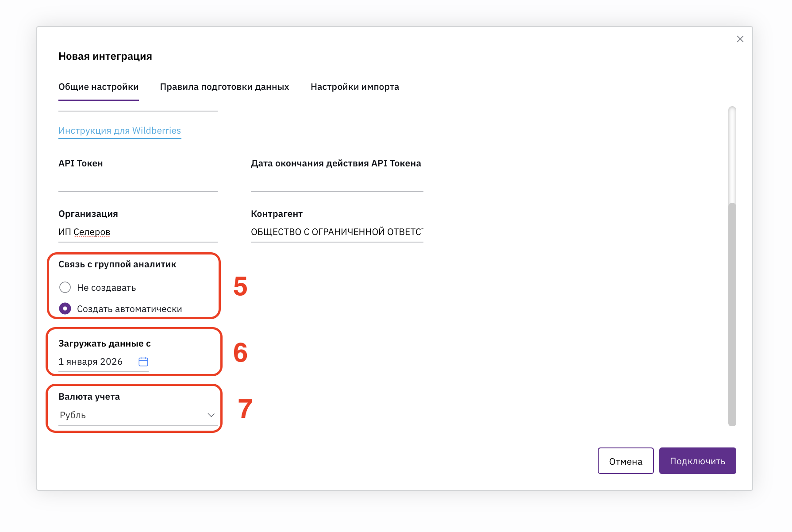Open Инструкция для Wildberries link
The width and height of the screenshot is (792, 532).
point(119,131)
